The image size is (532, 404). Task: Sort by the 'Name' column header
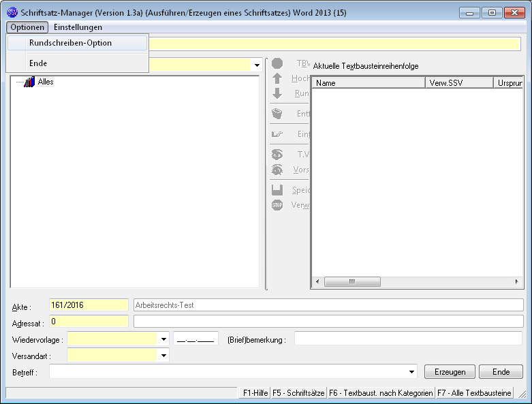point(368,83)
